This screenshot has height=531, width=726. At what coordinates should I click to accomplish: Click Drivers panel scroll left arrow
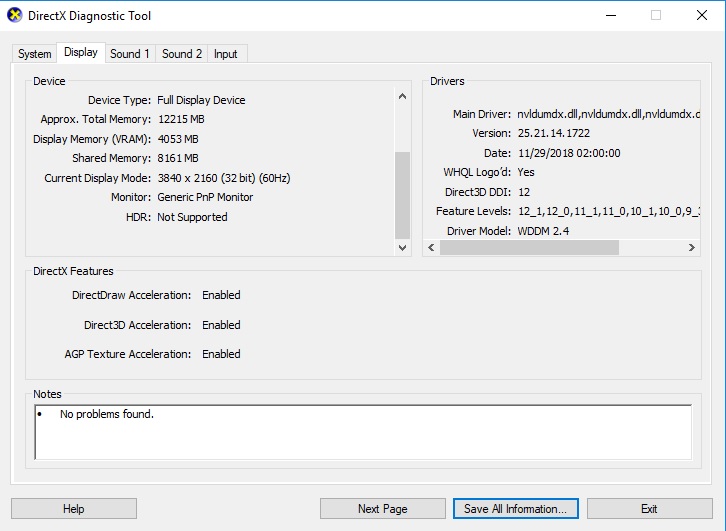tap(431, 247)
